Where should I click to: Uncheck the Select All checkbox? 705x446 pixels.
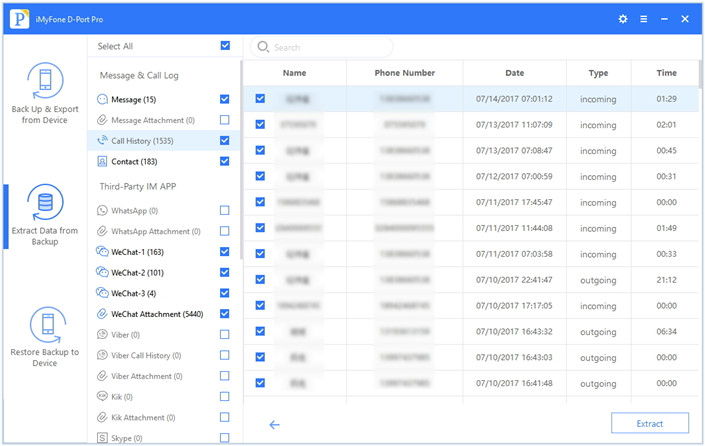225,45
